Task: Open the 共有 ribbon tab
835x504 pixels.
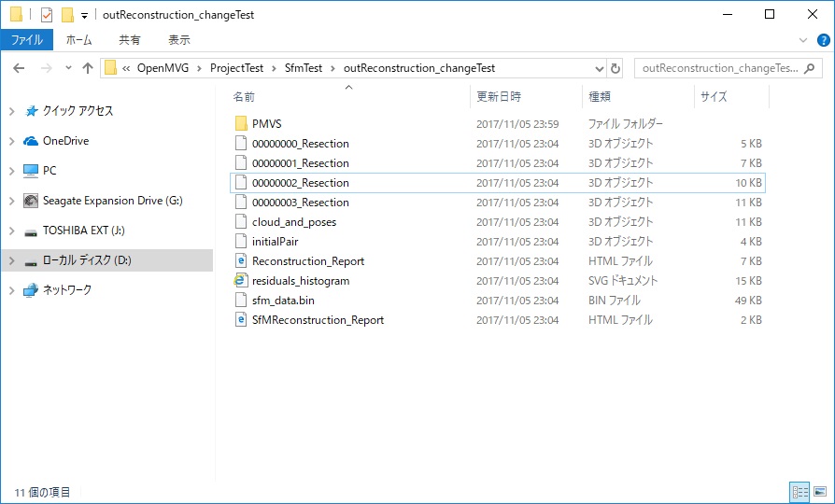Action: coord(130,40)
